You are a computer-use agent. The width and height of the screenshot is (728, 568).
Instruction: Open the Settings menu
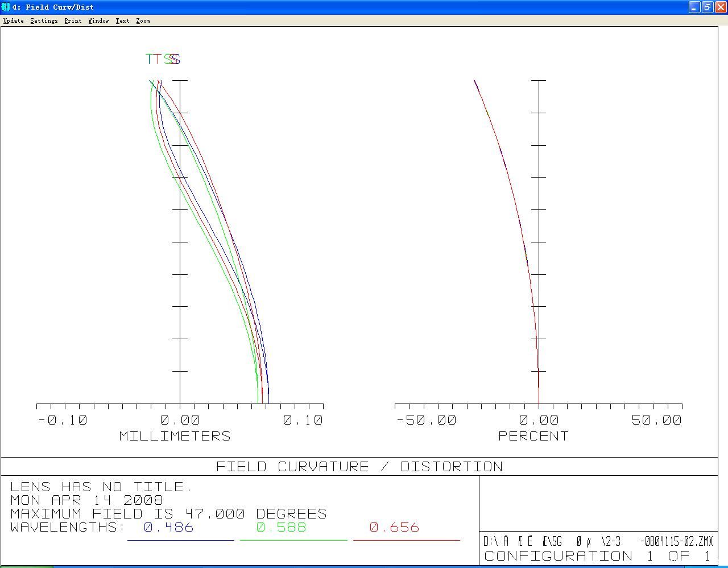(x=44, y=20)
